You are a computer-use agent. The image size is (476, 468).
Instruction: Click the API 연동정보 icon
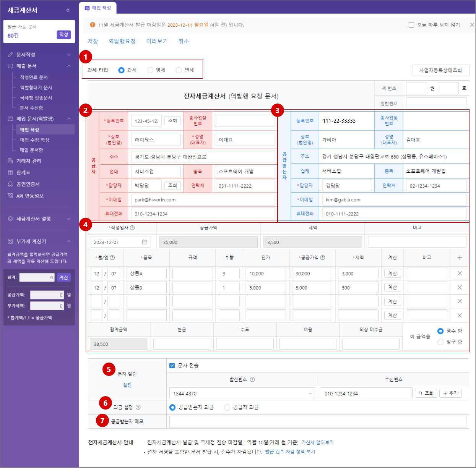pos(10,196)
